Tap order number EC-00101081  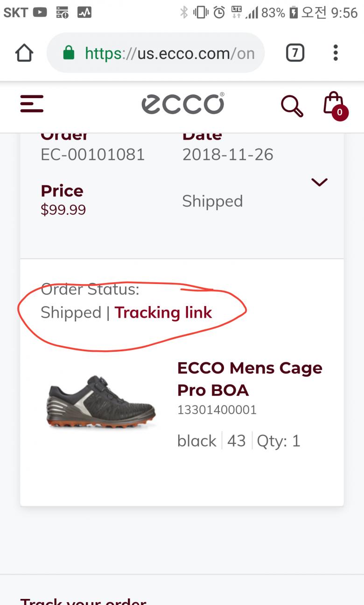click(x=93, y=155)
